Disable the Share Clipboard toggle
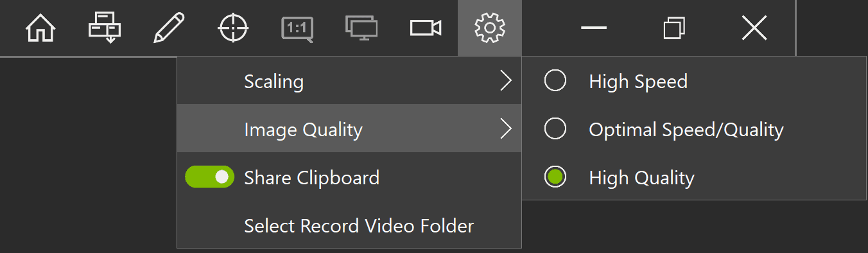868x253 pixels. click(209, 177)
